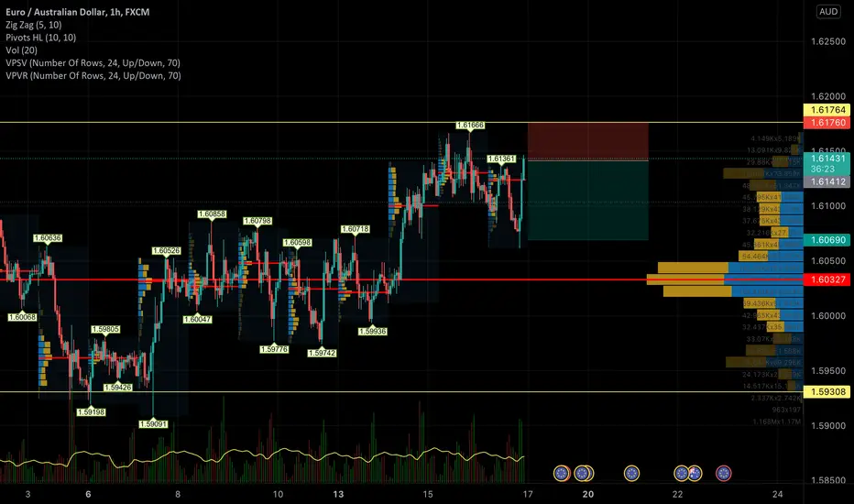
Task: Click date 17 on the time axis
Action: (527, 494)
